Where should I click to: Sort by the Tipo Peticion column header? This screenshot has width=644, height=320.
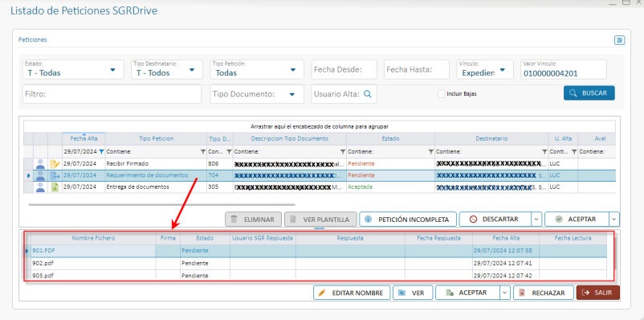click(156, 138)
